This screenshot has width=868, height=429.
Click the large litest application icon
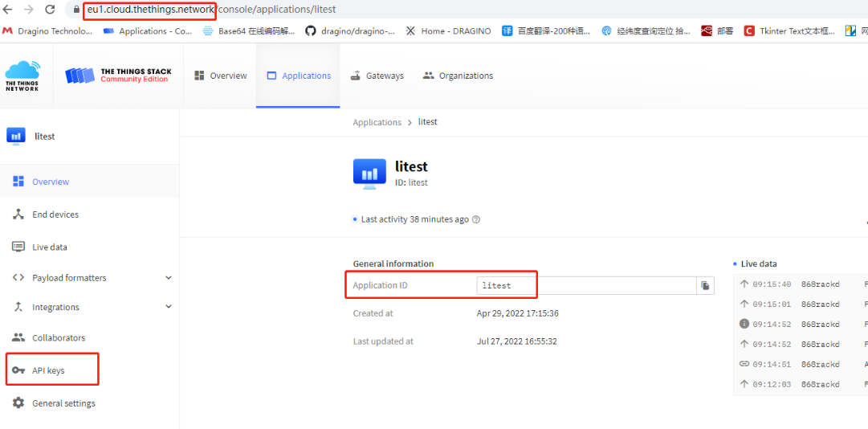369,174
